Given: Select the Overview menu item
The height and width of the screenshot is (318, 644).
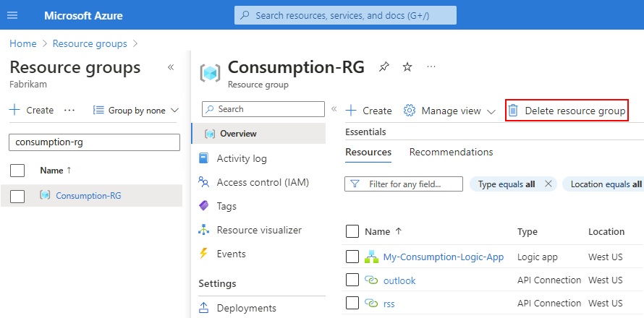Looking at the screenshot, I should click(238, 134).
